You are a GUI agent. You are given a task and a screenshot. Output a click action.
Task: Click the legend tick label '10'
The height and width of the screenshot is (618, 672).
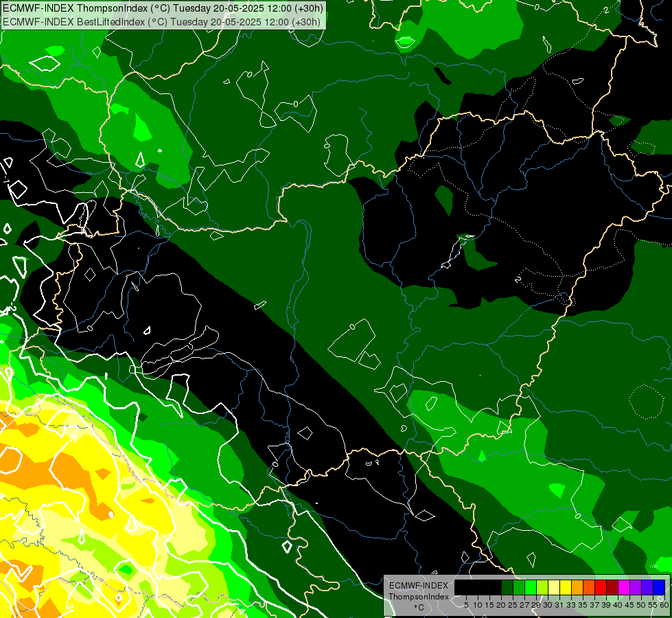478,605
